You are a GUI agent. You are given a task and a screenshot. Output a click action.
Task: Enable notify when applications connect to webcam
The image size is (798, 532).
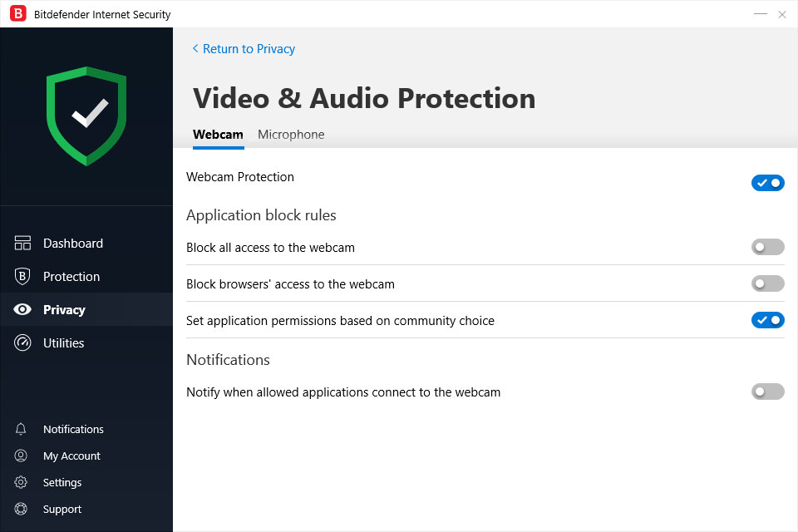point(767,392)
